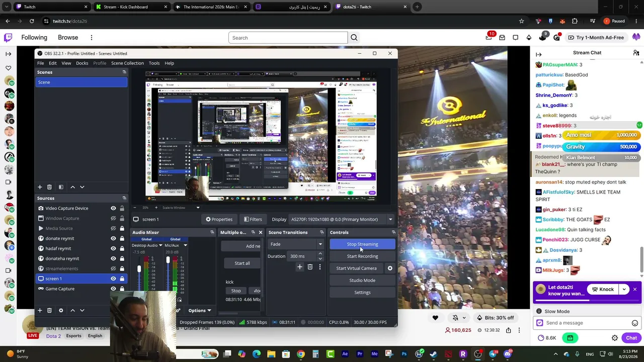Open Twitch top nav more menu
The height and width of the screenshot is (362, 644).
click(x=91, y=38)
